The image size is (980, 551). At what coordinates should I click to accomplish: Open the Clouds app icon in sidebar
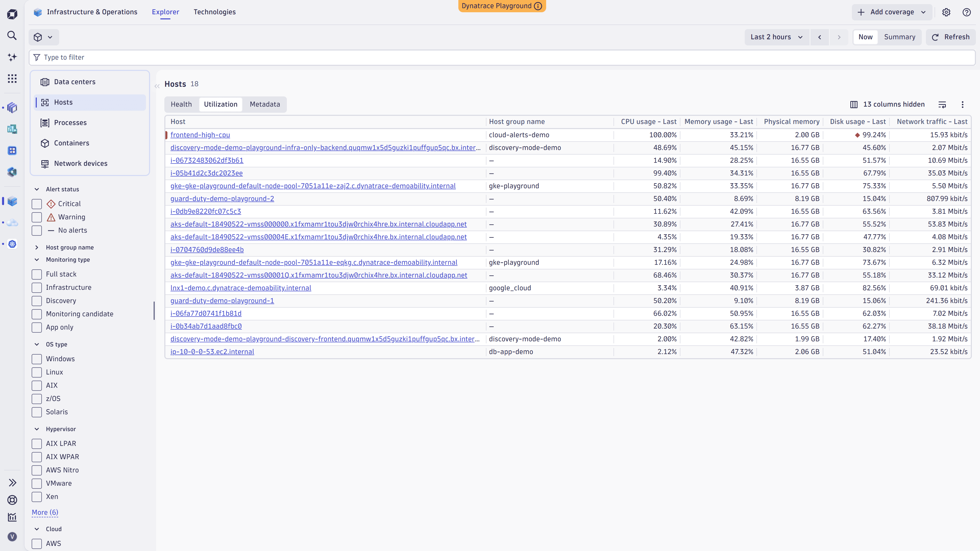tap(12, 223)
